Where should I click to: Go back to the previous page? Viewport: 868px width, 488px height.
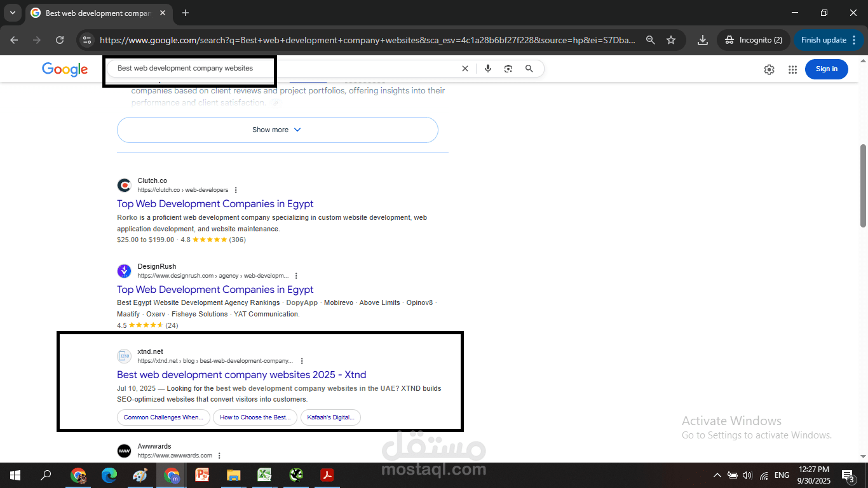(x=15, y=40)
